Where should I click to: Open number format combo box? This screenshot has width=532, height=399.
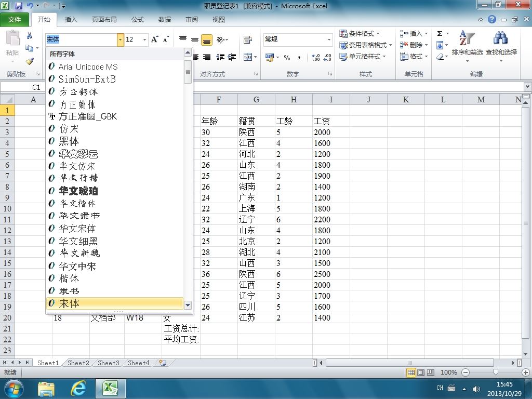298,39
